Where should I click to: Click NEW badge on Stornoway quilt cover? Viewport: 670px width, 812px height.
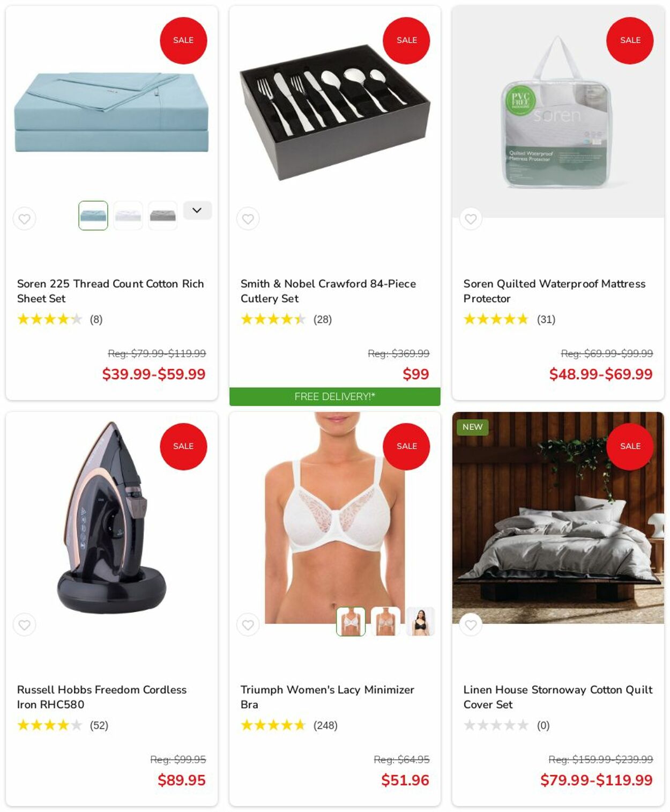pyautogui.click(x=472, y=427)
